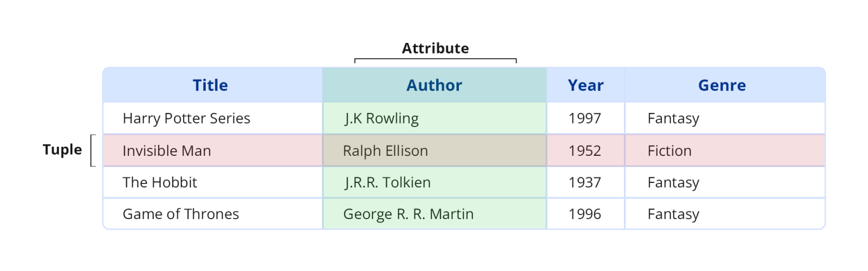Select The Hobbit title cell
Image resolution: width=868 pixels, height=271 pixels.
(x=160, y=182)
